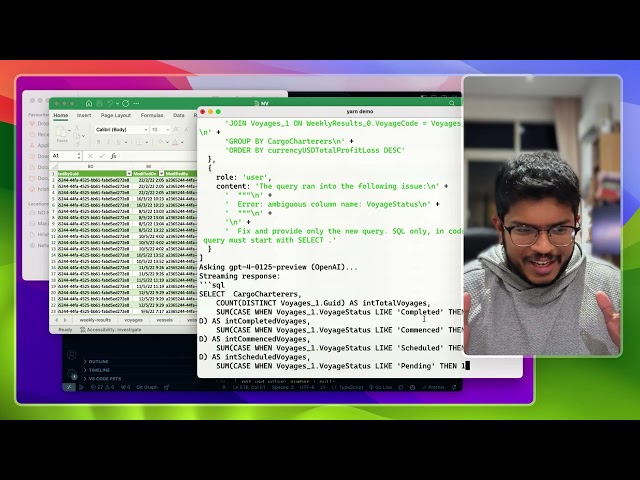The height and width of the screenshot is (480, 640).
Task: Click the Copy icon in the ribbon
Action: pyautogui.click(x=77, y=136)
